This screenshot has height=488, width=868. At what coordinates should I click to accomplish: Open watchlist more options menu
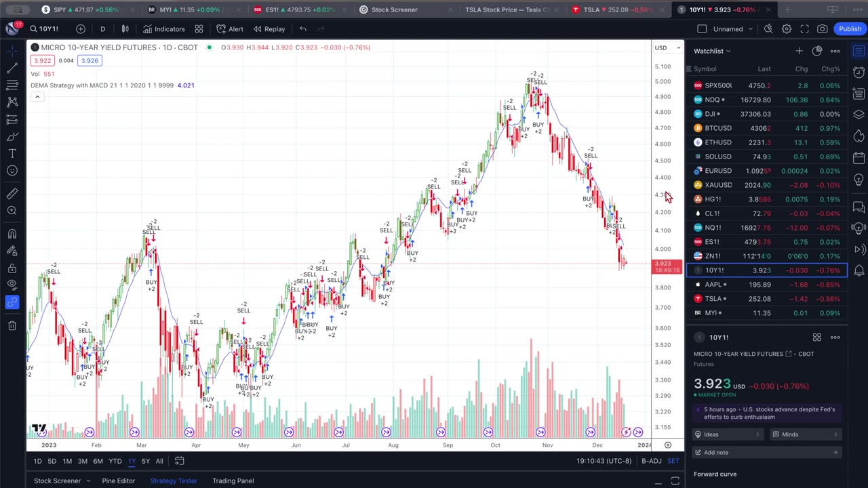[x=835, y=51]
